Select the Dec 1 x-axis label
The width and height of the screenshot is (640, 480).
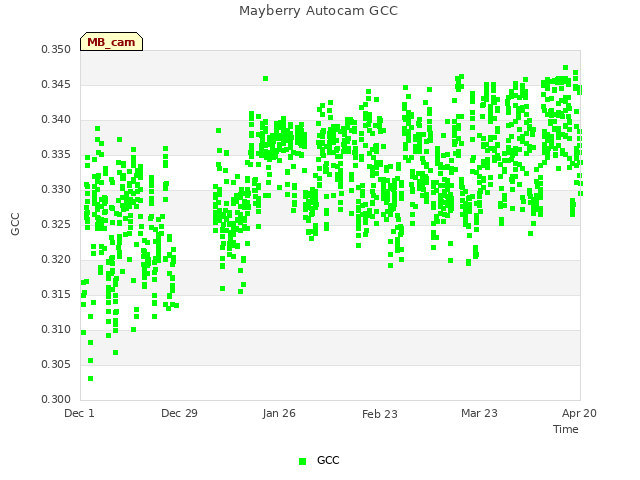(80, 413)
